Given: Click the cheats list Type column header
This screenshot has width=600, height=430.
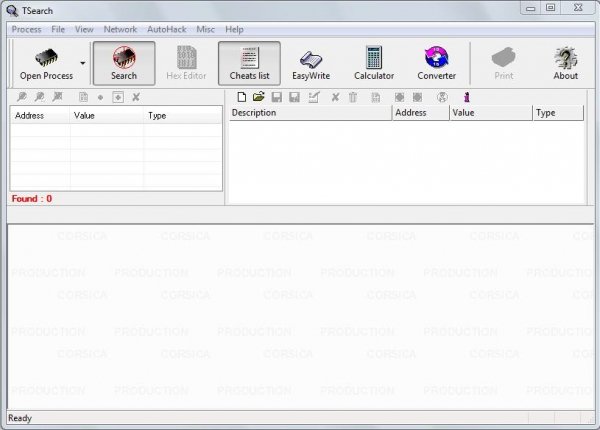Looking at the screenshot, I should [x=558, y=113].
